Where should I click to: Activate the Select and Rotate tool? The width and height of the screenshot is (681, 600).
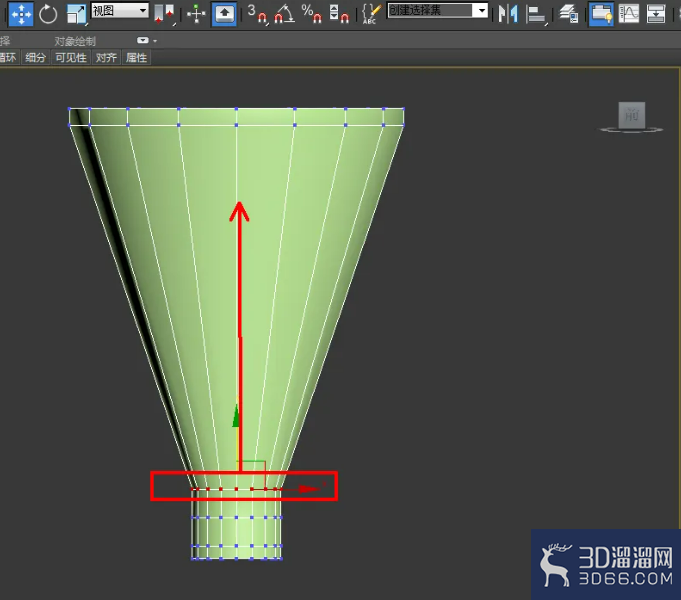pos(48,14)
